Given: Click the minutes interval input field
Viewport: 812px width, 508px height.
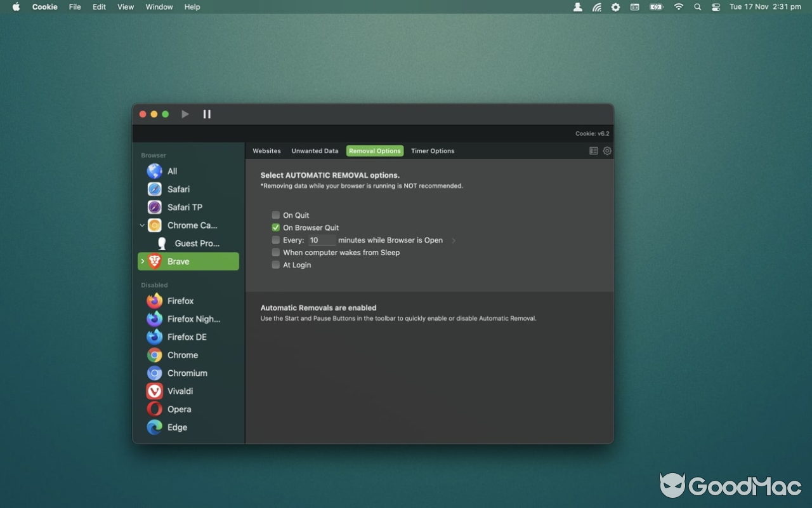Looking at the screenshot, I should [x=322, y=240].
